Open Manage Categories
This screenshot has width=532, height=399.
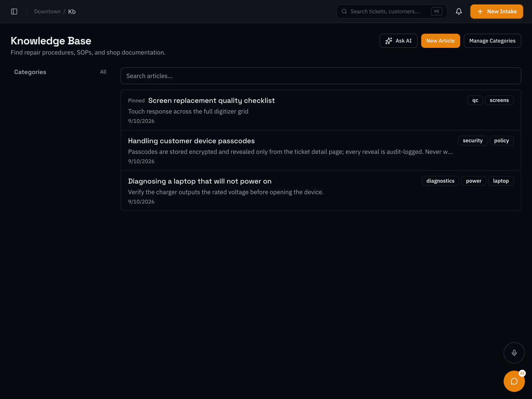tap(492, 41)
